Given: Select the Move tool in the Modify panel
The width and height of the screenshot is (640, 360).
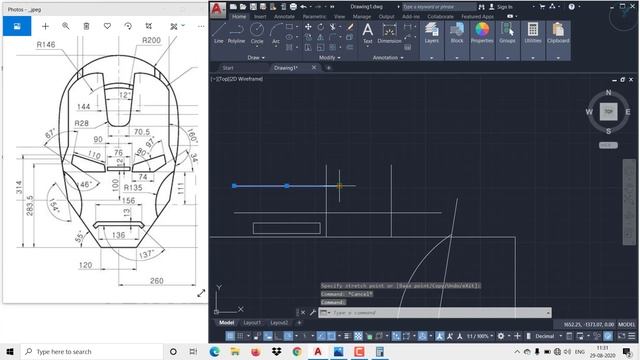Looking at the screenshot, I should click(x=308, y=27).
